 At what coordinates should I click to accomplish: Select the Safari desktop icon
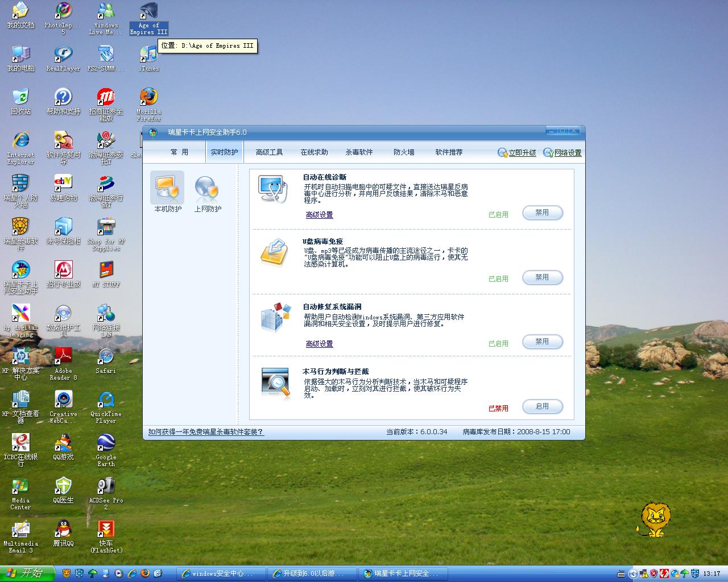point(106,361)
